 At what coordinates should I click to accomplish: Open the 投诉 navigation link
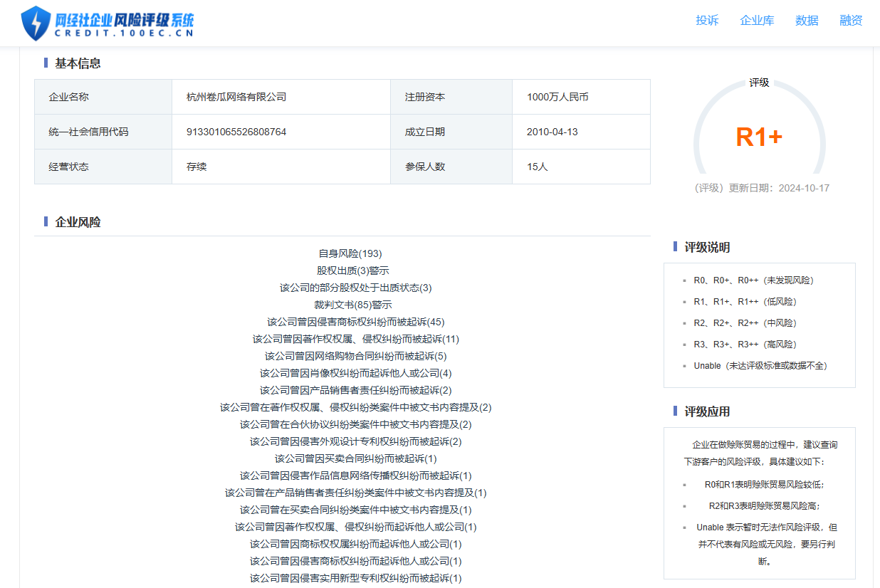click(x=707, y=21)
